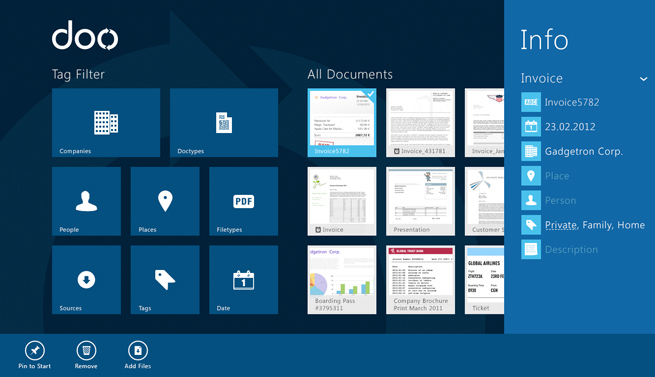655x377 pixels.
Task: Click the Pin to Start icon
Action: pyautogui.click(x=35, y=350)
